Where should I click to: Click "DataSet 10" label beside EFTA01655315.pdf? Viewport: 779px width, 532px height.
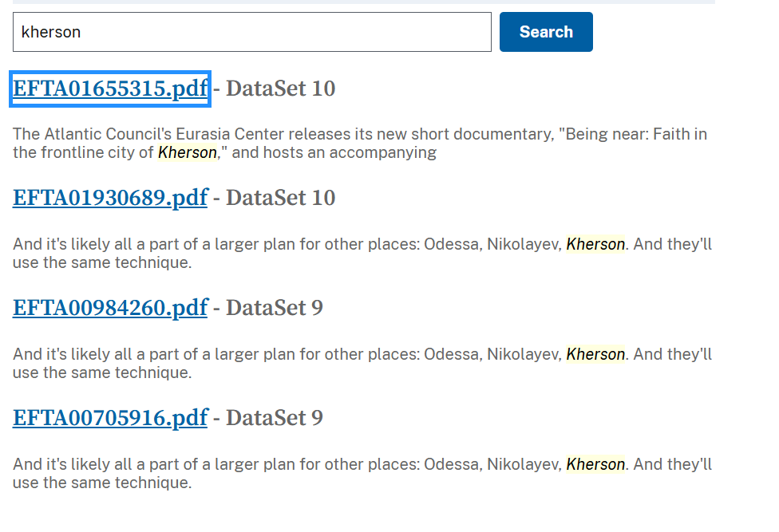[281, 89]
